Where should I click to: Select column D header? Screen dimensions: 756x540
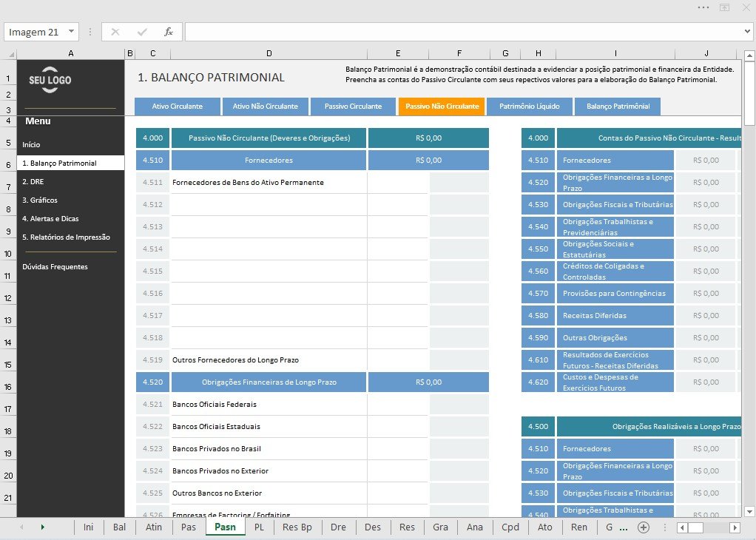point(269,53)
